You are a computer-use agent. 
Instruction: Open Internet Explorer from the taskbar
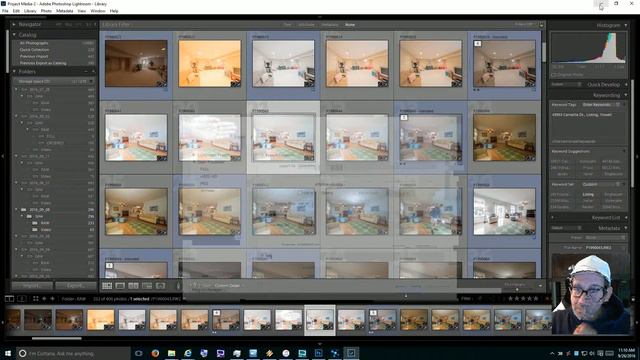pos(188,353)
